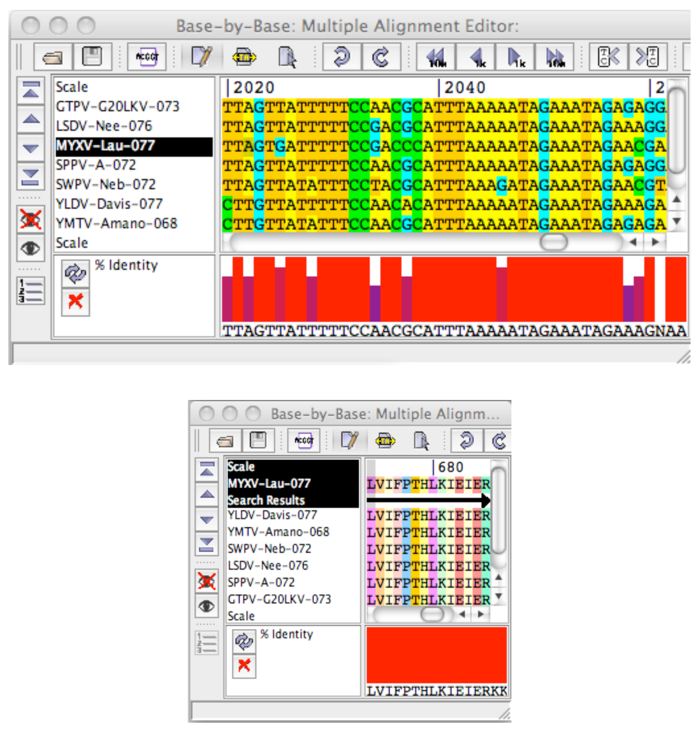Select Search Results row in bottom window

coord(293,500)
